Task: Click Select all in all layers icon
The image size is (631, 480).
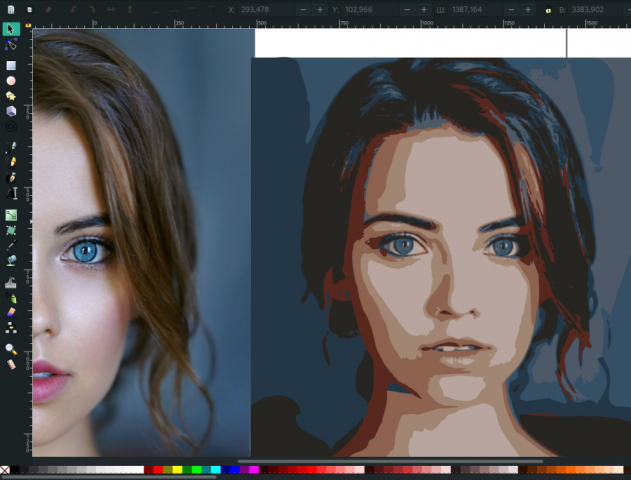Action: [x=29, y=10]
